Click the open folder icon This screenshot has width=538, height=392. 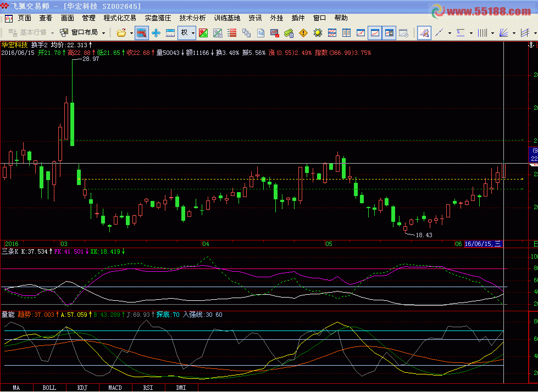tap(121, 33)
